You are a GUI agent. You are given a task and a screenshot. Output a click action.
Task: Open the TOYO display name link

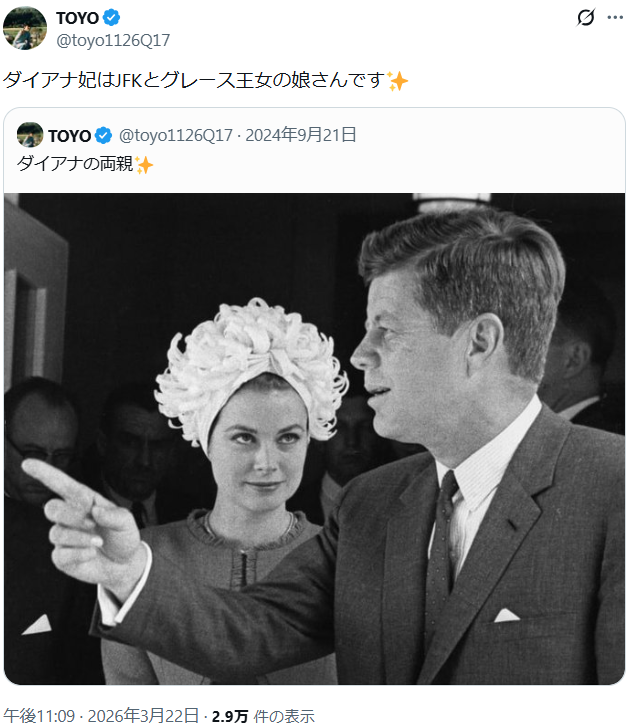[77, 18]
